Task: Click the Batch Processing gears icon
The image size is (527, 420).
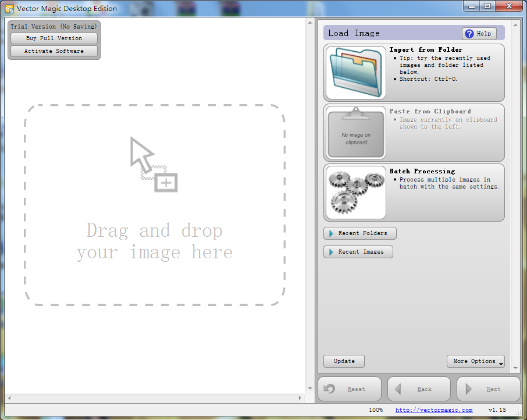Action: (355, 193)
